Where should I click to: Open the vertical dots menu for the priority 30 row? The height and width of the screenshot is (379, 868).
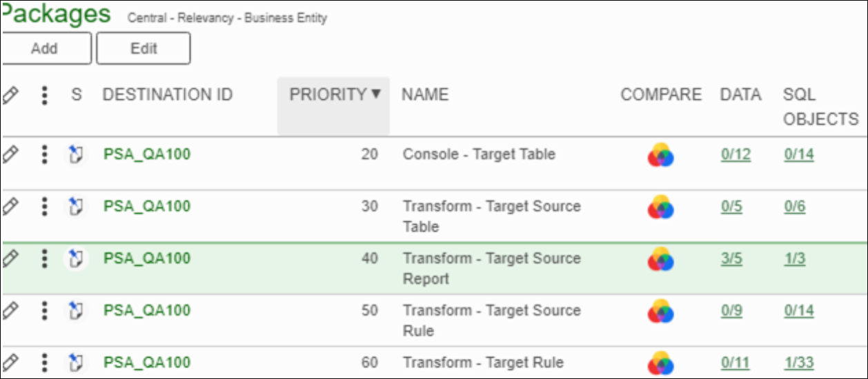point(44,207)
